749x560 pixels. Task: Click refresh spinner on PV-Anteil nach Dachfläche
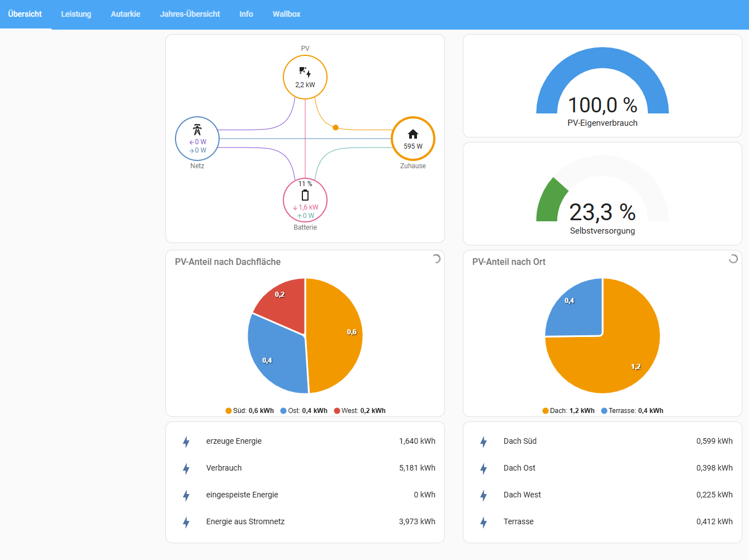point(437,259)
